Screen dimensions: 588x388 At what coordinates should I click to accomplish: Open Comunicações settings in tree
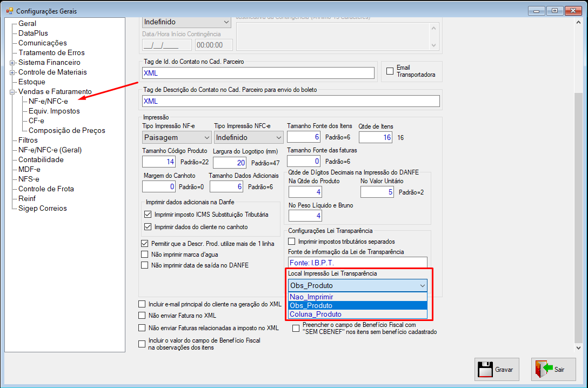pyautogui.click(x=42, y=43)
